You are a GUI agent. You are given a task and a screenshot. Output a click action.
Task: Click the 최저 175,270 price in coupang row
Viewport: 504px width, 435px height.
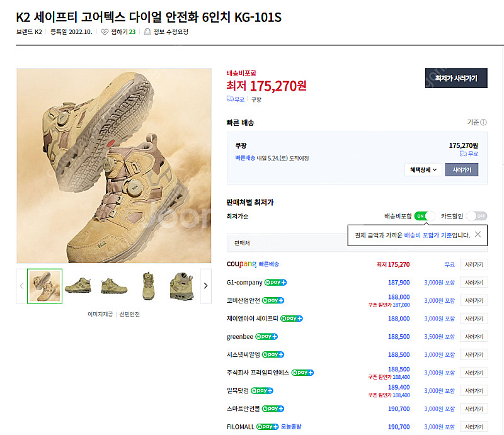pyautogui.click(x=393, y=264)
